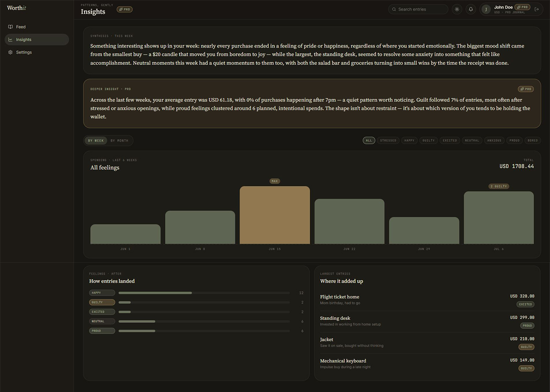Click the J user avatar
The image size is (550, 392).
click(486, 9)
